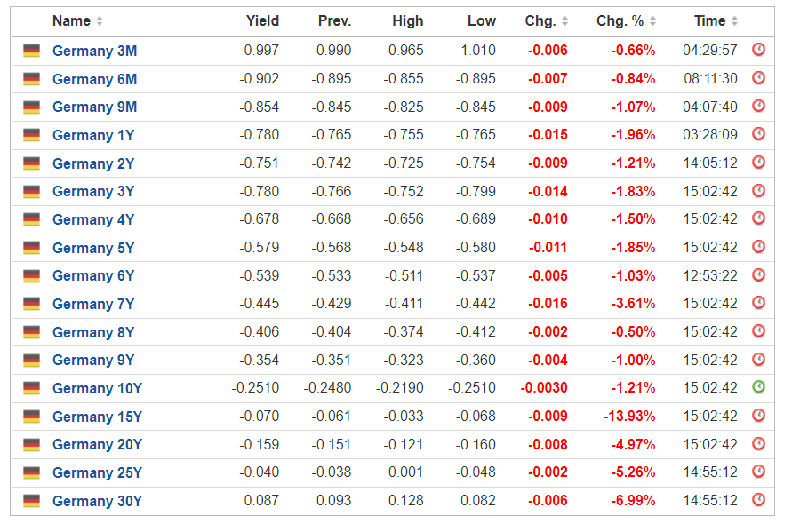Image resolution: width=792 pixels, height=532 pixels.
Task: Click the High column header
Action: click(x=407, y=21)
